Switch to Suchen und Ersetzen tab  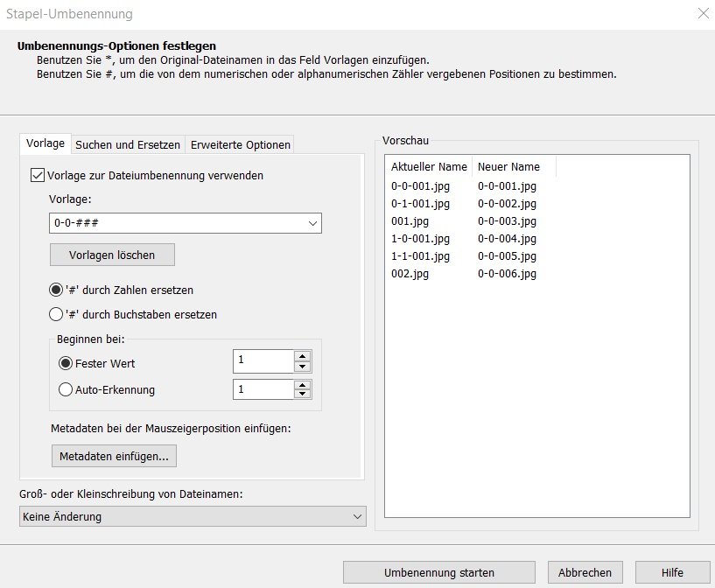click(128, 145)
